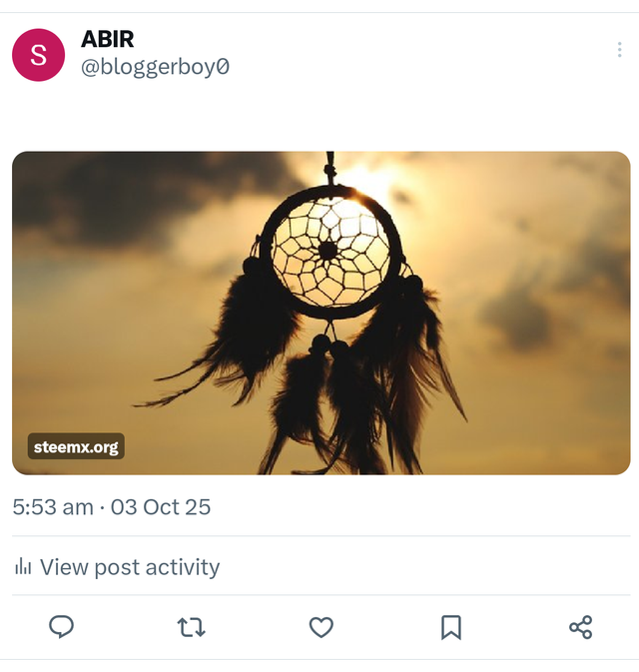Click the @bloggerboy0 handle

pos(155,67)
